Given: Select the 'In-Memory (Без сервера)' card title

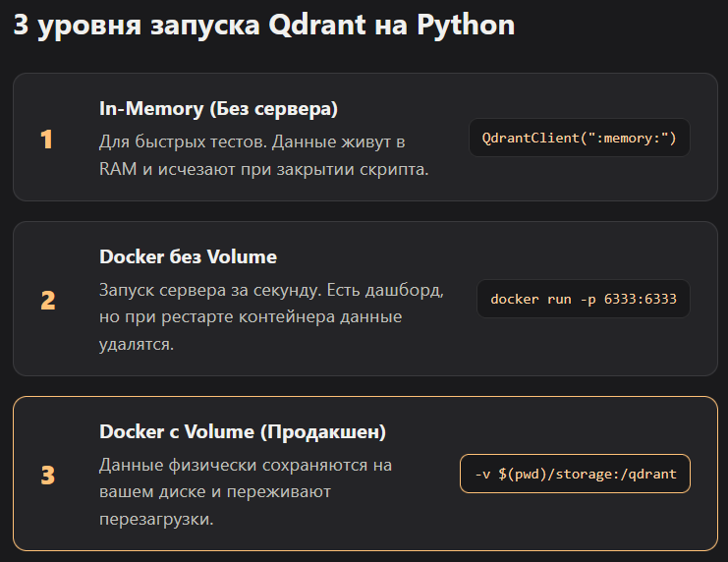Looking at the screenshot, I should click(x=218, y=109).
